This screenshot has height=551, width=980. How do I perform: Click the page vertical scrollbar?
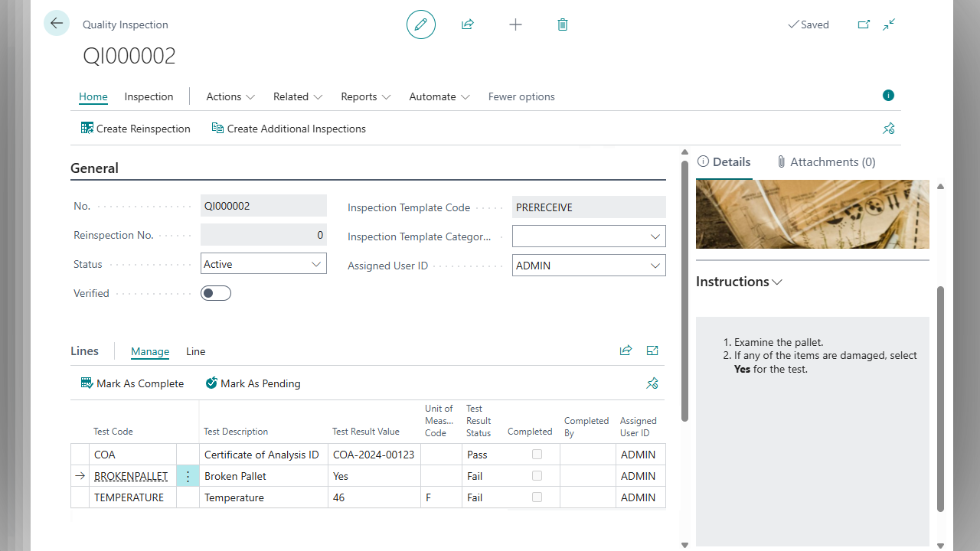[x=684, y=291]
